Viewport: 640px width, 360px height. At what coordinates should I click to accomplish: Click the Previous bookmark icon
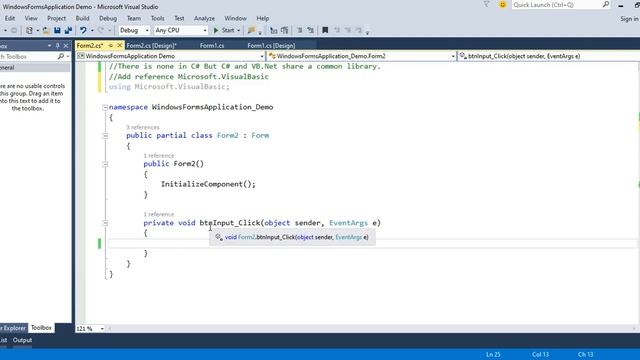(337, 30)
